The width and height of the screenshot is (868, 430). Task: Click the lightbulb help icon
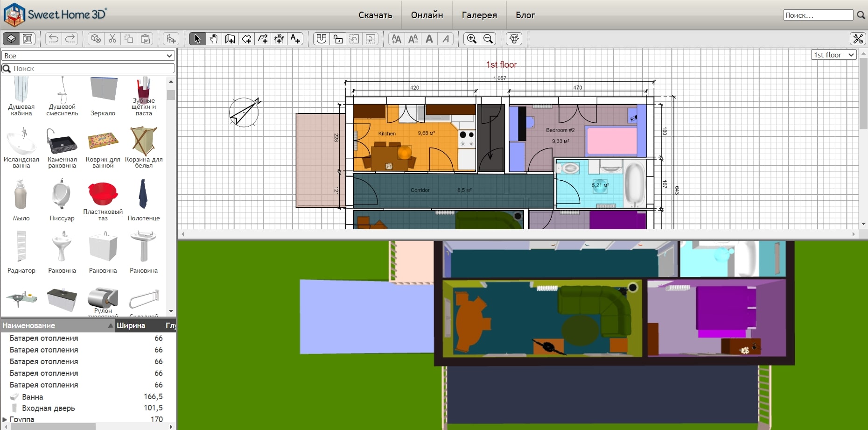[x=514, y=39]
